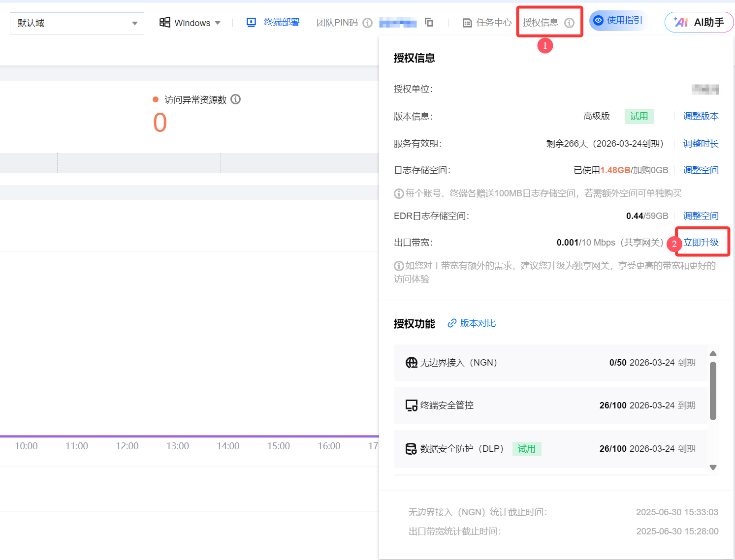Viewport: 735px width, 560px height.
Task: Click scroll-down arrow in 授权功能 list
Action: coord(713,467)
